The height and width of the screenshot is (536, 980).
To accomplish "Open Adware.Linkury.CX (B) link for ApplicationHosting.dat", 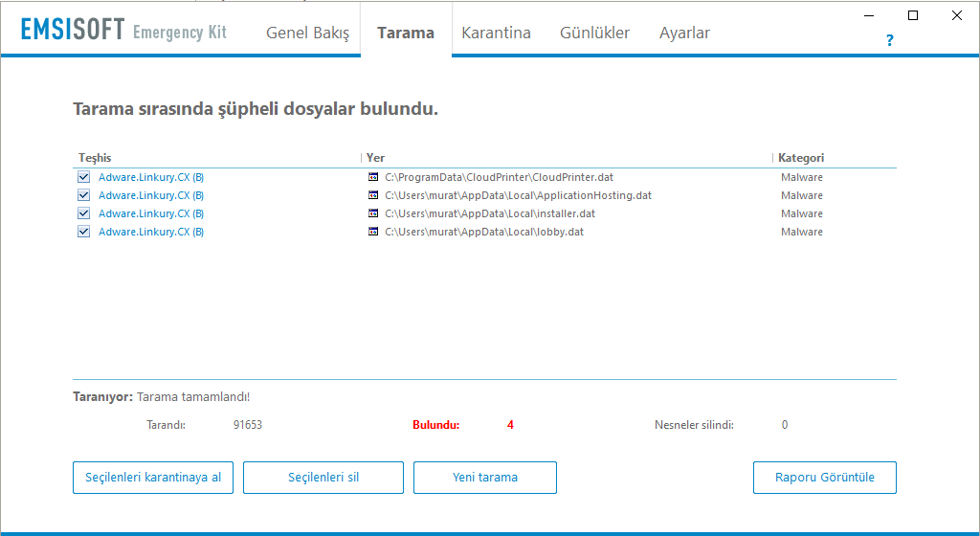I will 151,195.
